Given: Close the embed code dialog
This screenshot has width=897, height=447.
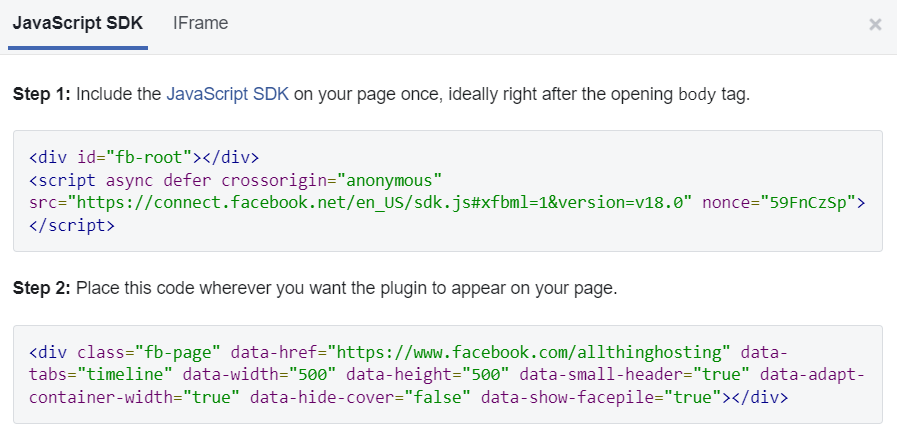Looking at the screenshot, I should tap(875, 25).
